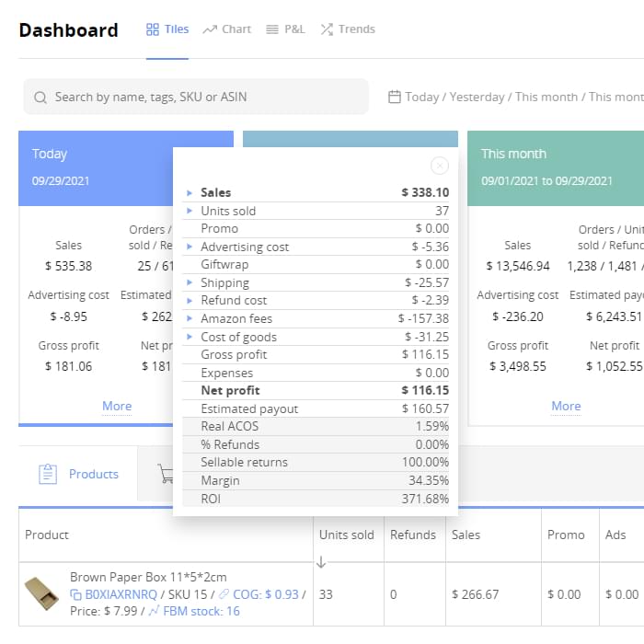Click the $ 266.67 sales cell

(x=475, y=594)
